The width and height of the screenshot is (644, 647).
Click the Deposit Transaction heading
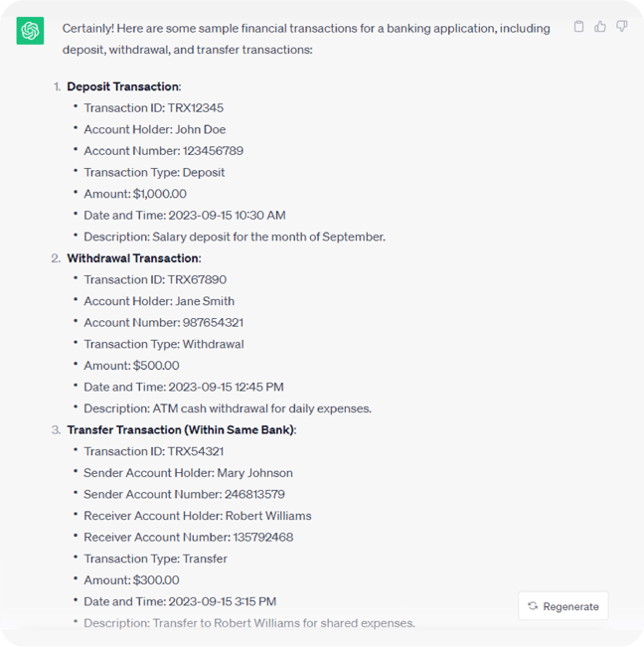[123, 86]
